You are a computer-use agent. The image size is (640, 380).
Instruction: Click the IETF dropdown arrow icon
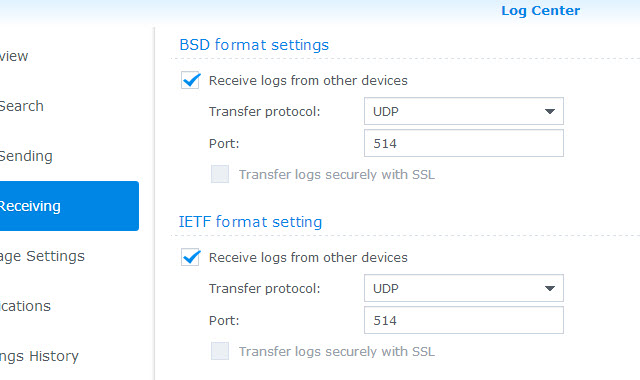tap(550, 289)
